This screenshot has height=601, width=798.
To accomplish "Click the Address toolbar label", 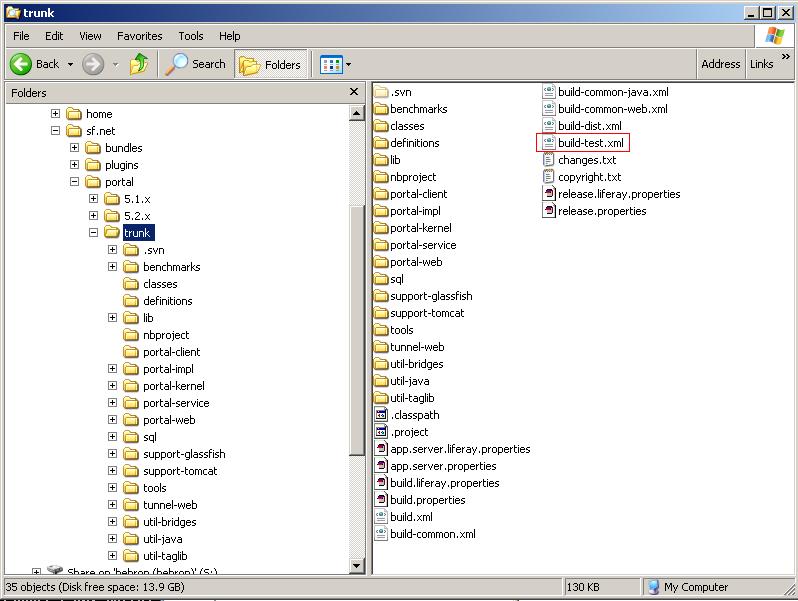I will click(x=720, y=64).
